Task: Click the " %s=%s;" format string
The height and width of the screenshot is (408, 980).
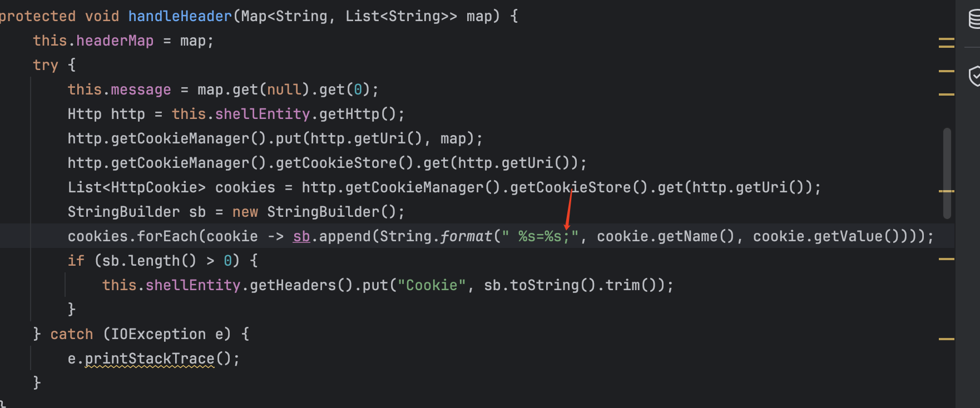Action: click(540, 236)
